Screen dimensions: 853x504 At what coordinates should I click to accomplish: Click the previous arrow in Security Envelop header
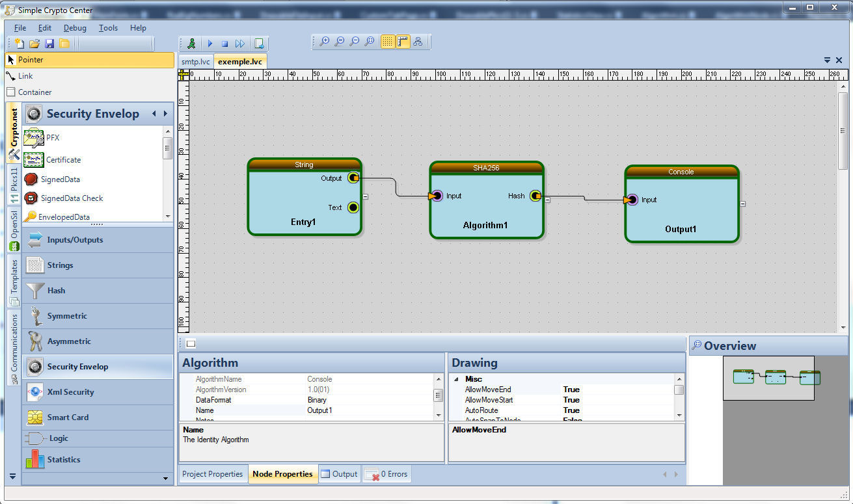tap(154, 114)
